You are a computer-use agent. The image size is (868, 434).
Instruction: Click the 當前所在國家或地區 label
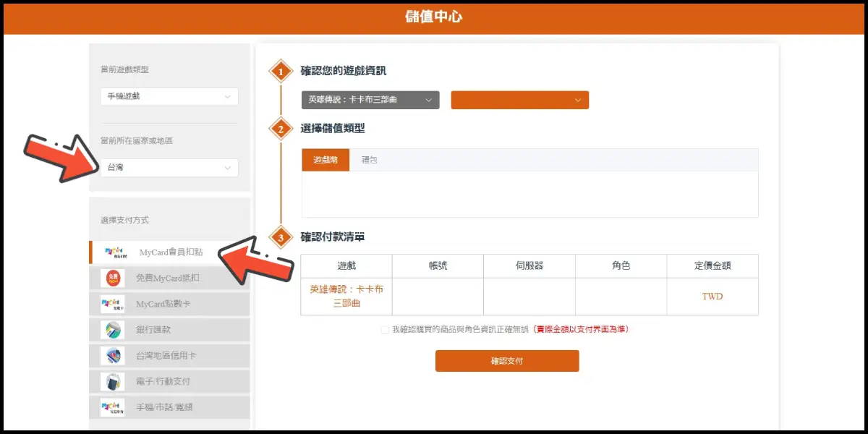pos(137,140)
